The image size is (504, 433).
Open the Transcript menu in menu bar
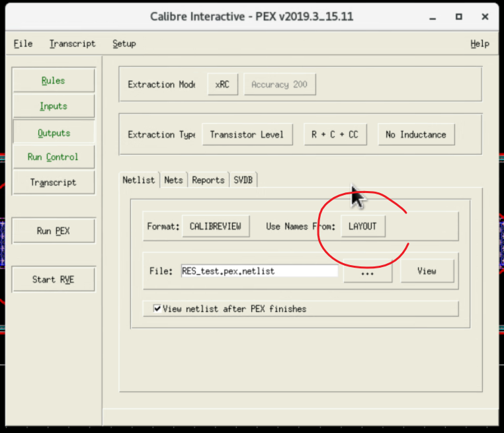pos(72,44)
